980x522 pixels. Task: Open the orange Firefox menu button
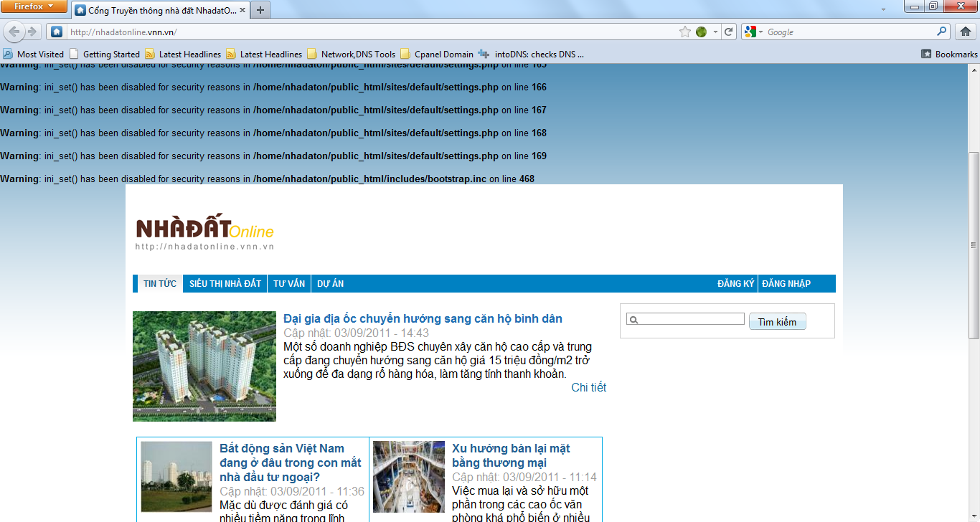pyautogui.click(x=34, y=6)
